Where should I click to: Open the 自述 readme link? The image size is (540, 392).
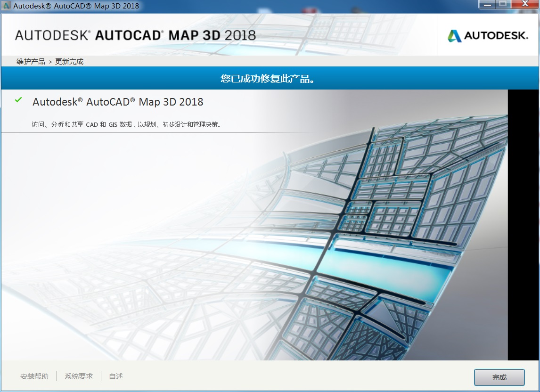tap(116, 376)
